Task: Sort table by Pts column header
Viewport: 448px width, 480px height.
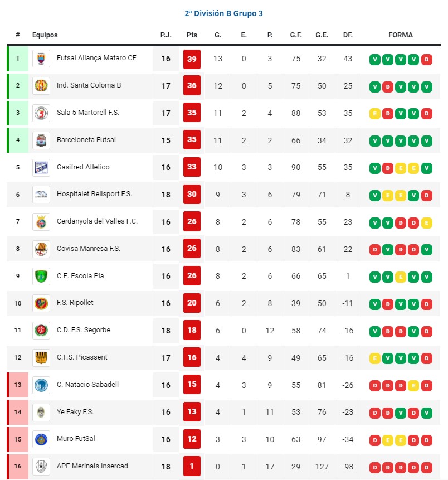Action: pos(192,35)
